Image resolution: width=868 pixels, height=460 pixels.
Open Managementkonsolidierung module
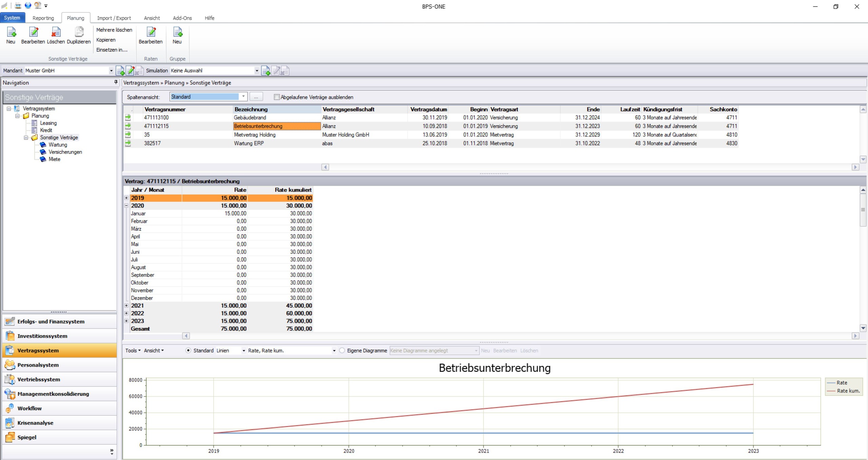click(60, 394)
